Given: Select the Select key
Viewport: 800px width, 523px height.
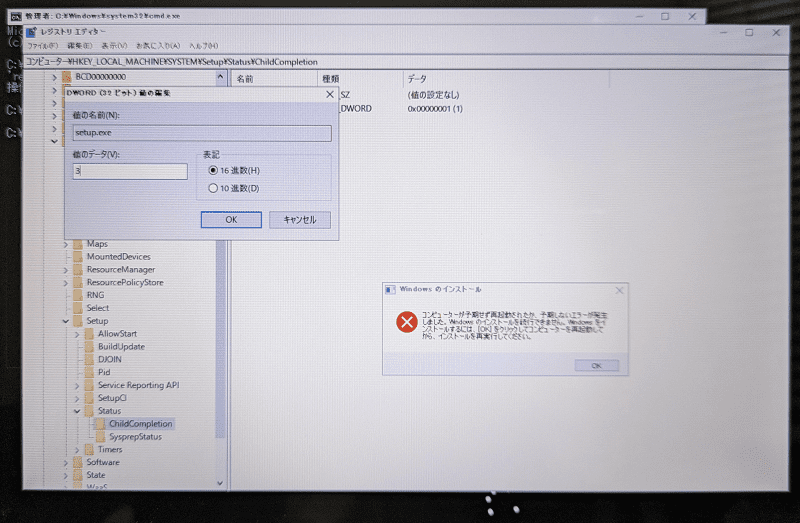Looking at the screenshot, I should click(97, 308).
